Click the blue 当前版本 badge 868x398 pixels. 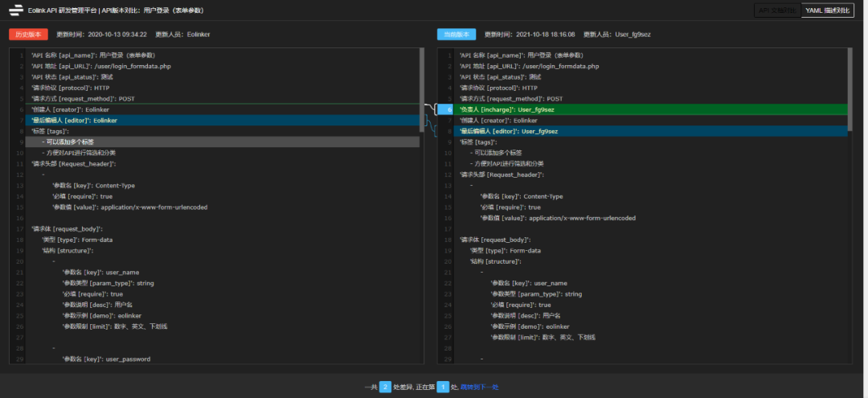[x=457, y=35]
